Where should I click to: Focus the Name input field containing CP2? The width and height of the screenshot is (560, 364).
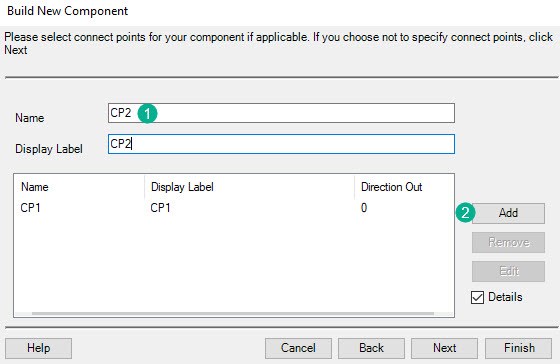281,113
